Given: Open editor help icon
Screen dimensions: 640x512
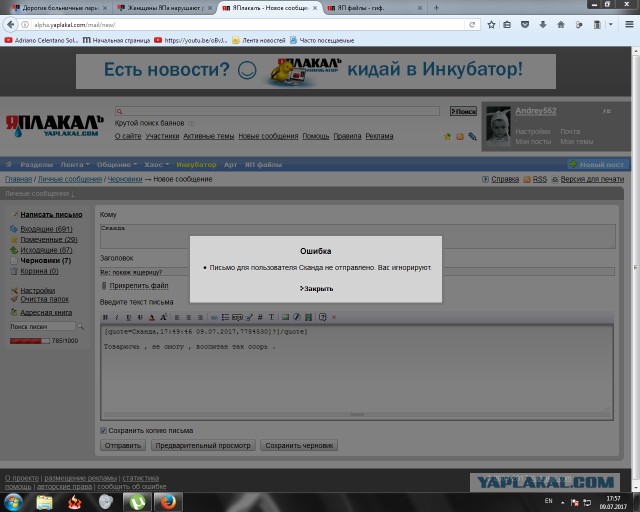Looking at the screenshot, I should click(x=322, y=317).
